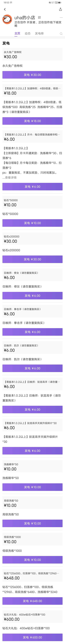The height and width of the screenshot is (644, 65).
Task: Select the 主页 tab
Action: point(17,33)
